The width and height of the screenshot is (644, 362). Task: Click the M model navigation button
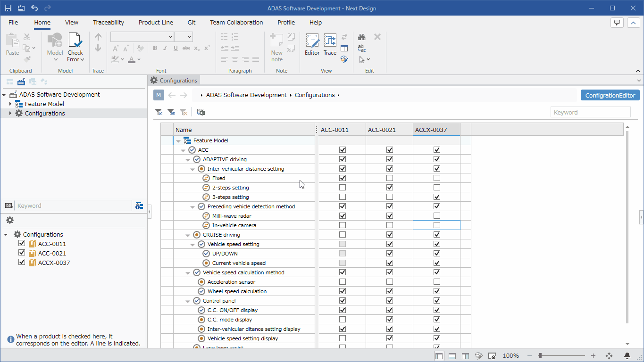point(159,95)
